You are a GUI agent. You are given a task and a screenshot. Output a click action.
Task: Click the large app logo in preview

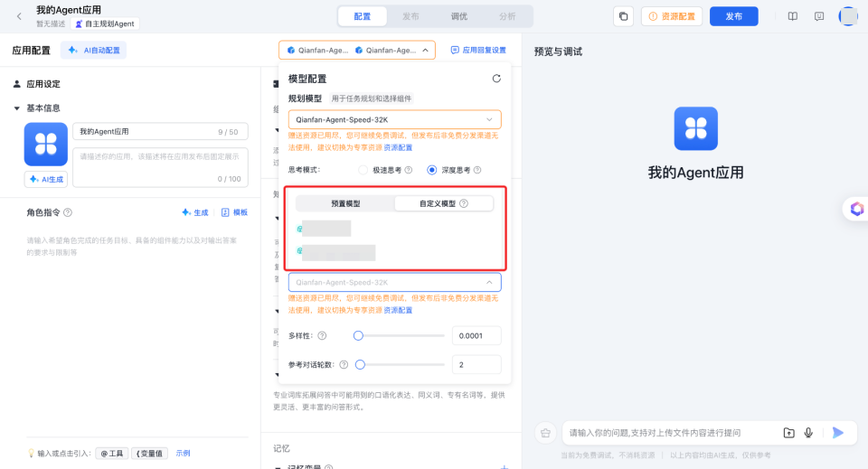[696, 128]
